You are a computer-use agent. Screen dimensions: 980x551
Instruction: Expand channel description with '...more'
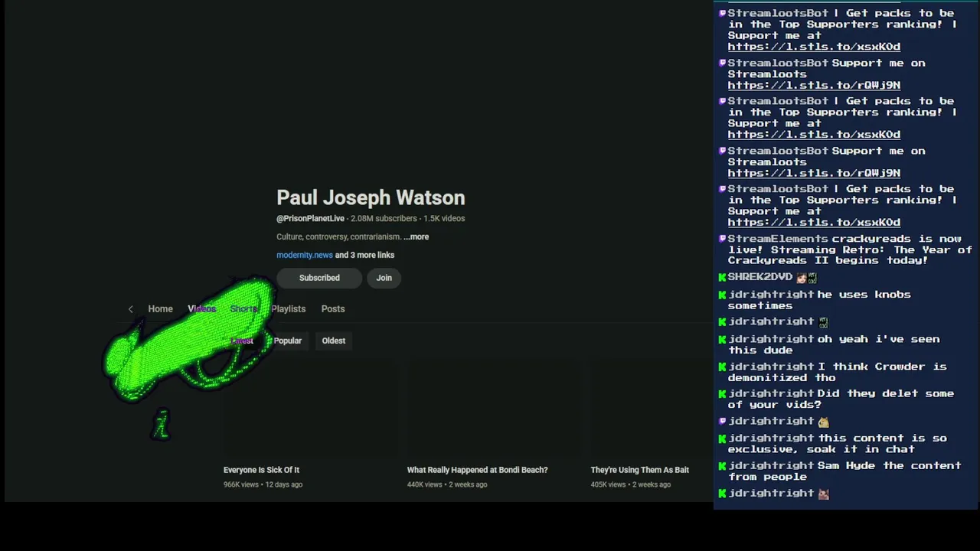(x=416, y=236)
